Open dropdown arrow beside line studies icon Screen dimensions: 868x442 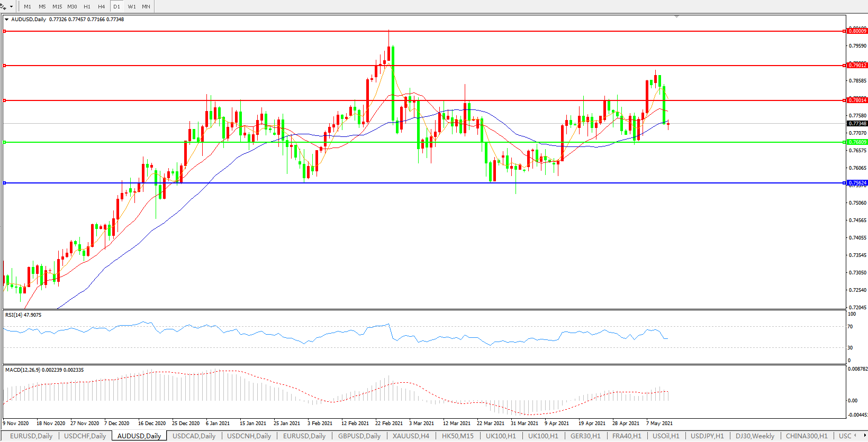coord(12,6)
